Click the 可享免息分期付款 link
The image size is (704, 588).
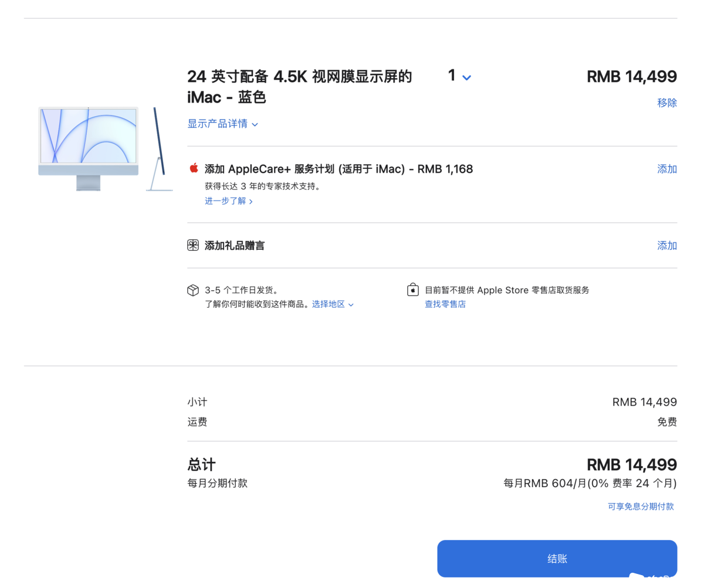pyautogui.click(x=641, y=507)
